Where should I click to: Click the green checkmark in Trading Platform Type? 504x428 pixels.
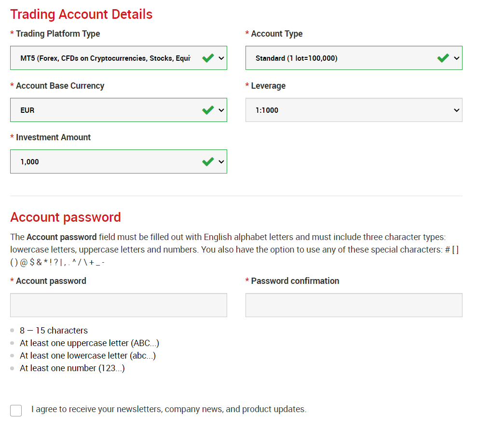208,58
